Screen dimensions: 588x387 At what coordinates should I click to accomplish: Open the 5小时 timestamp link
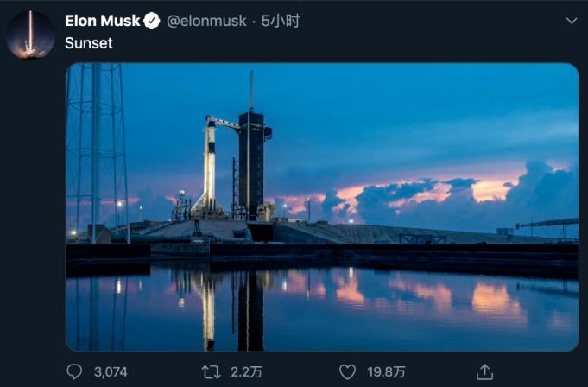[281, 21]
